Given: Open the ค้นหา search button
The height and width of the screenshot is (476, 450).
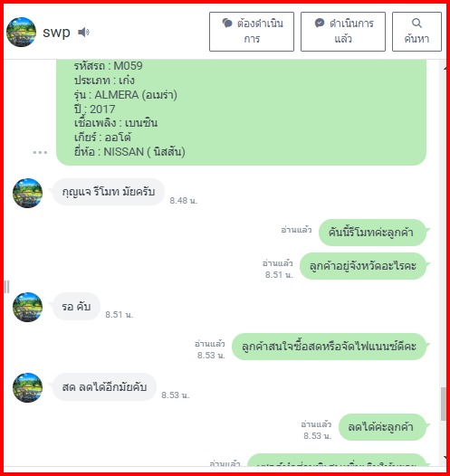Looking at the screenshot, I should coord(416,32).
